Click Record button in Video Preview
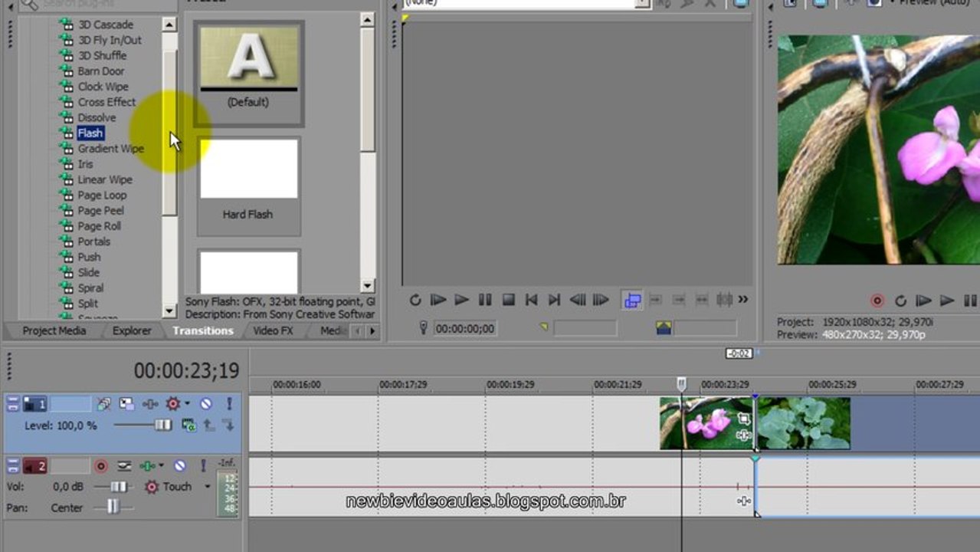This screenshot has height=552, width=980. 877,301
